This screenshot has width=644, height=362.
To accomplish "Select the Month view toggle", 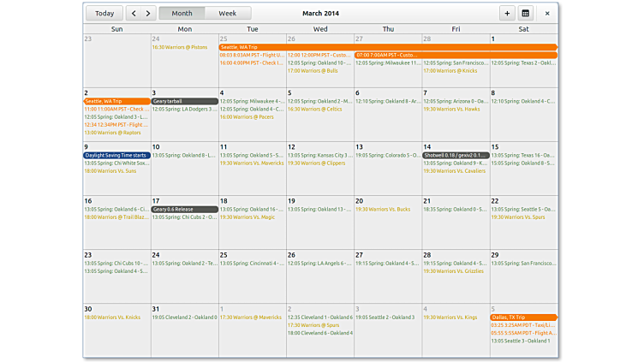I will coord(182,14).
